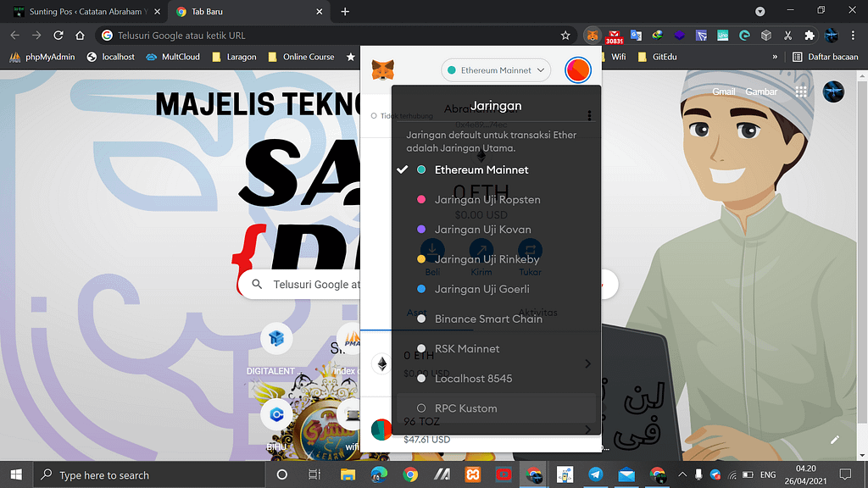868x488 pixels.
Task: Click the MetaMask fox logo in popup
Action: [382, 70]
